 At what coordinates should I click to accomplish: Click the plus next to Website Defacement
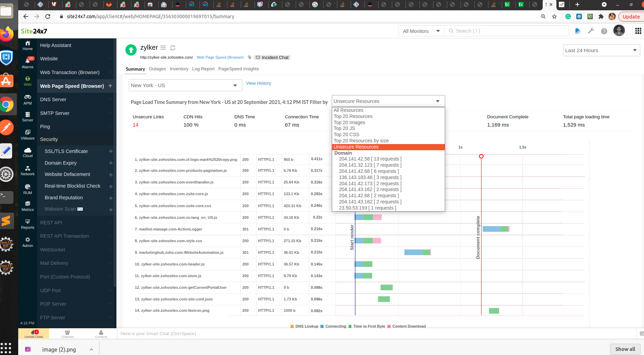pos(111,175)
